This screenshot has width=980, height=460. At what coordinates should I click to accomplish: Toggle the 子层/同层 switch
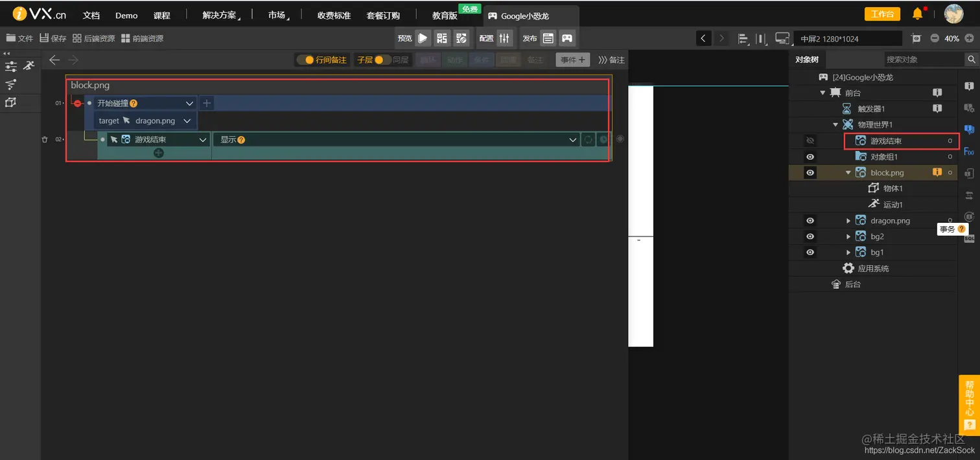pos(382,60)
